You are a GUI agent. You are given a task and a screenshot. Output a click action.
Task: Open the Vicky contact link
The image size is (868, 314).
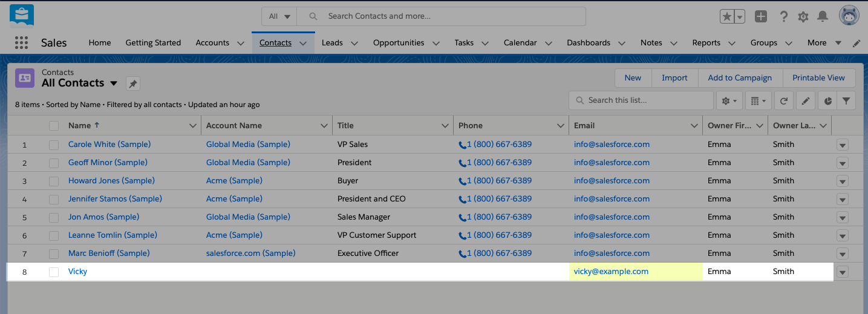77,272
